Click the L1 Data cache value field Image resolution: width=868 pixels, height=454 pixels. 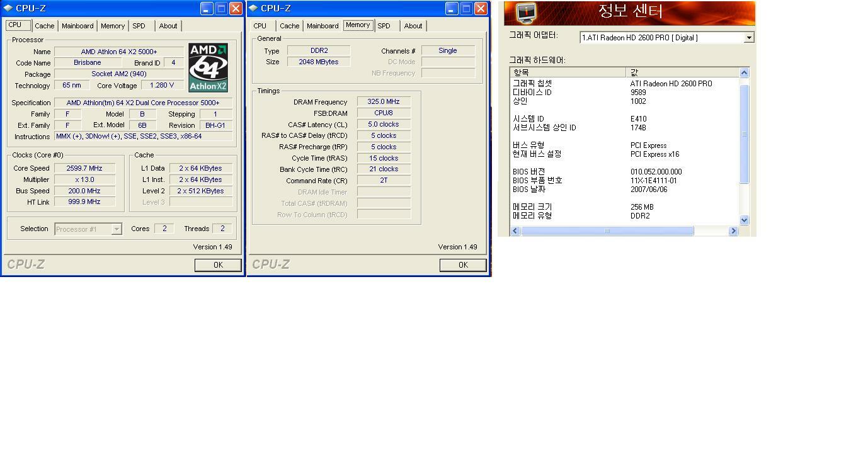click(x=200, y=168)
